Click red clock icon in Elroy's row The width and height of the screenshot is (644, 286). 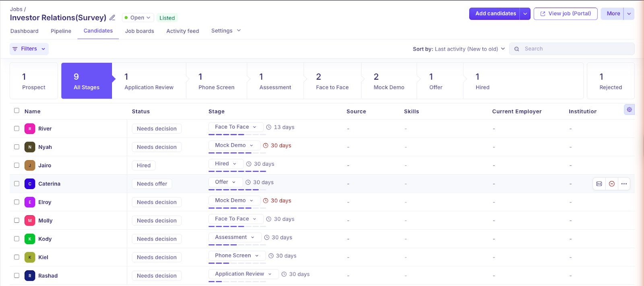click(x=266, y=201)
